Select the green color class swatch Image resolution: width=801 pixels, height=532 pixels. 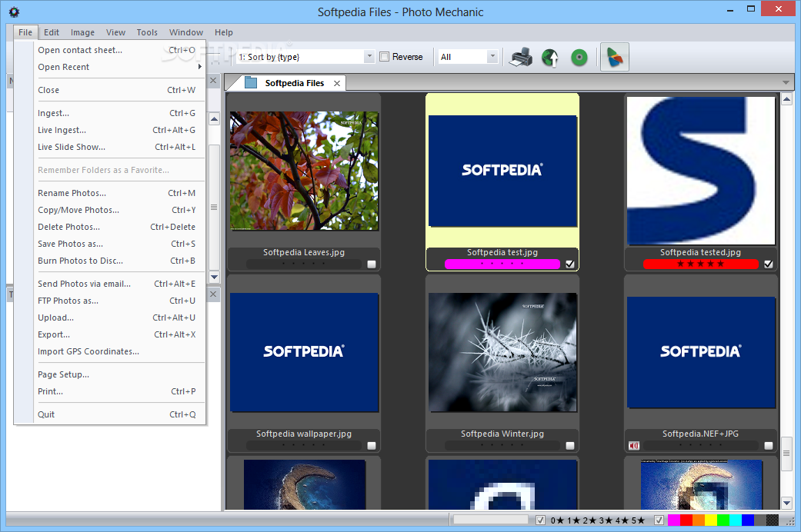point(723,520)
